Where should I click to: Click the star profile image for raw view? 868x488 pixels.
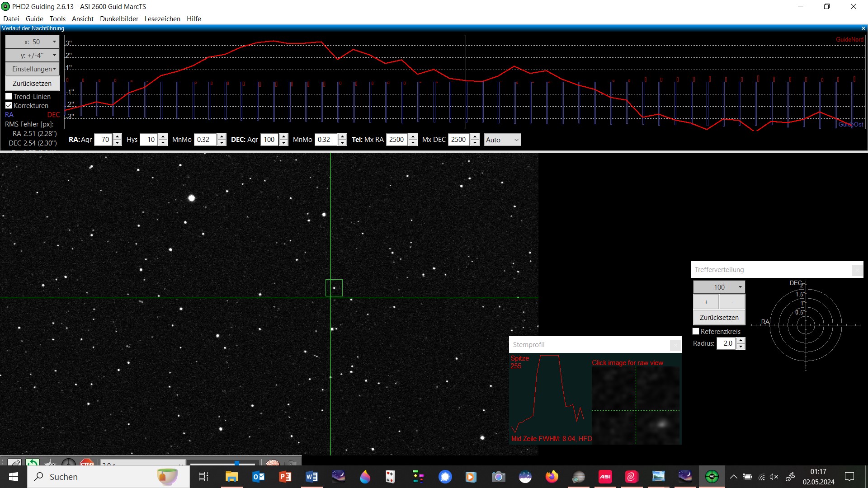(635, 405)
